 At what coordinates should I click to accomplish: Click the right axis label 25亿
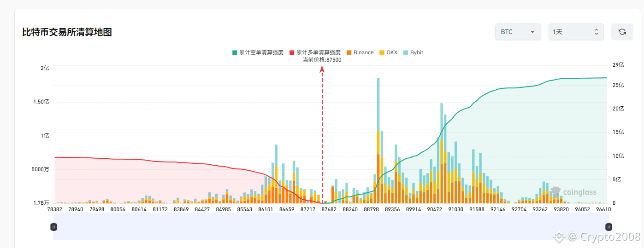point(619,85)
